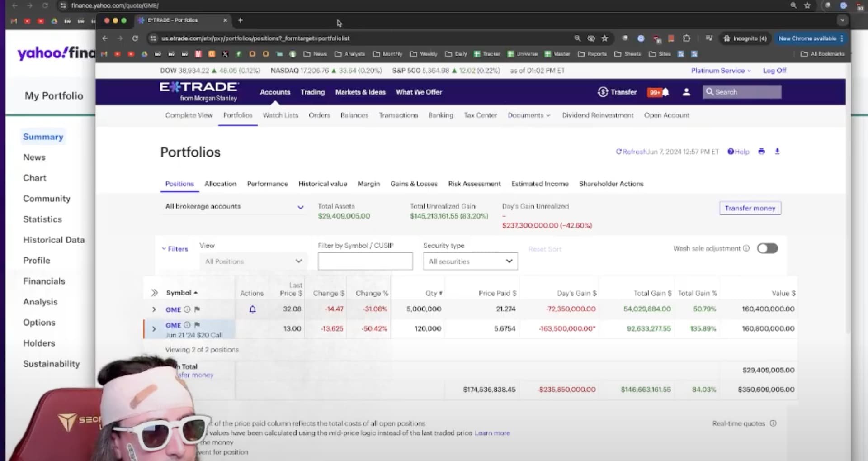This screenshot has width=868, height=461.
Task: Open the GME stock symbol link
Action: [173, 309]
